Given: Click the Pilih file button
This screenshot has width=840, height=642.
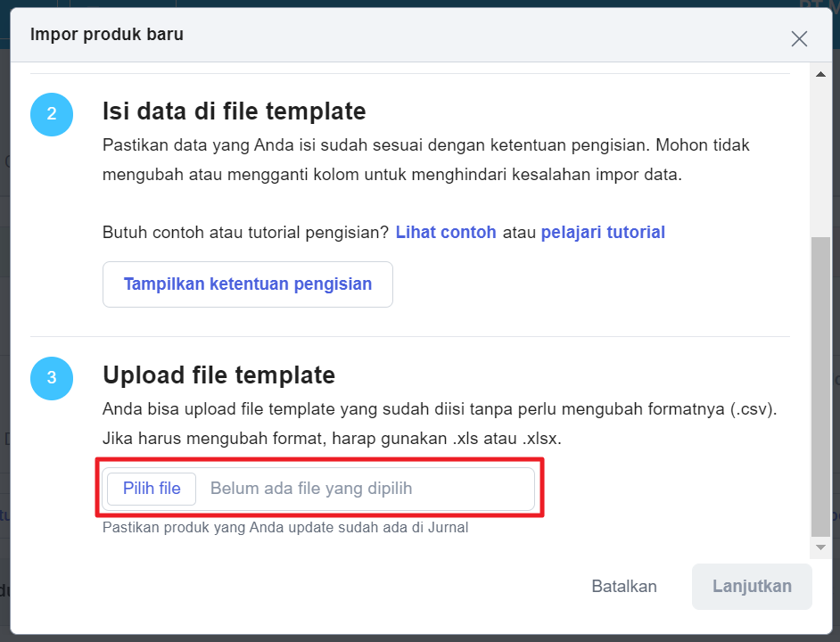Looking at the screenshot, I should [152, 489].
